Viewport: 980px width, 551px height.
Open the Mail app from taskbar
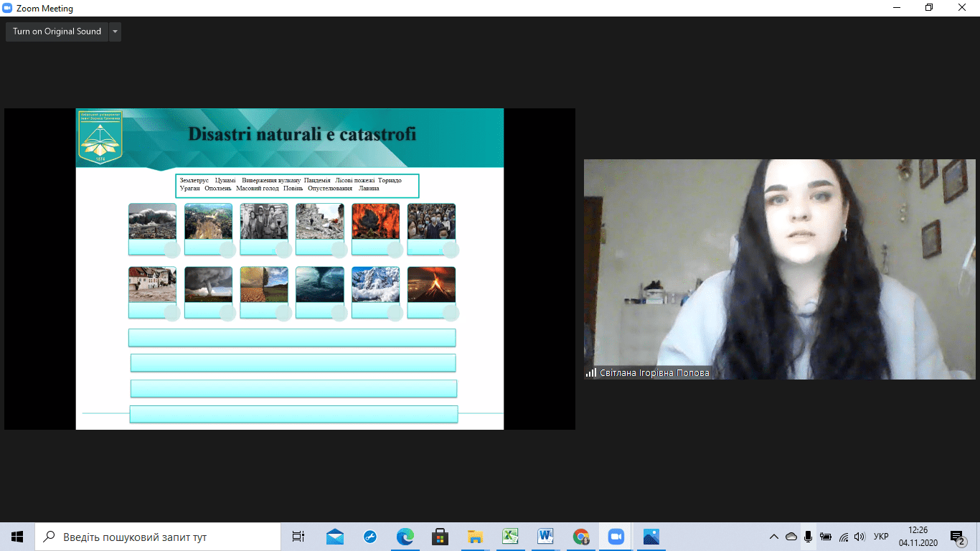335,537
